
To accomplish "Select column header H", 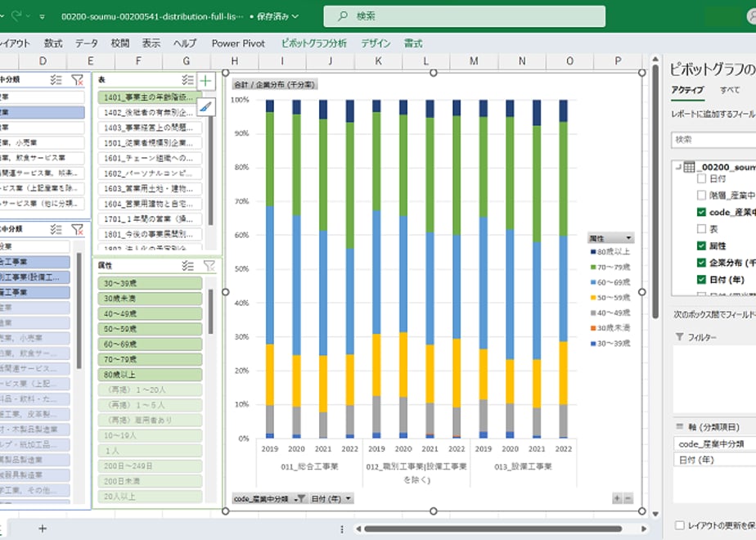I will (234, 61).
